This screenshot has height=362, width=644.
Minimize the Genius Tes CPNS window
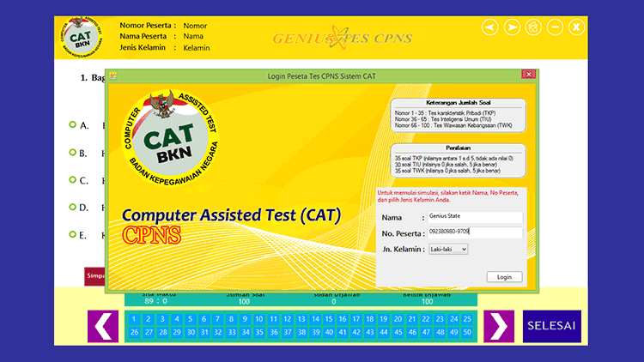[555, 27]
